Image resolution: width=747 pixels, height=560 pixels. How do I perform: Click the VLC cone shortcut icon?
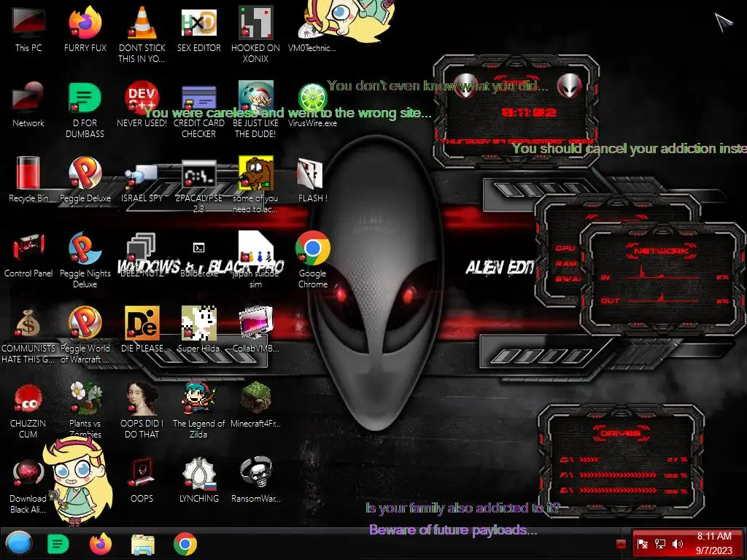[x=142, y=23]
